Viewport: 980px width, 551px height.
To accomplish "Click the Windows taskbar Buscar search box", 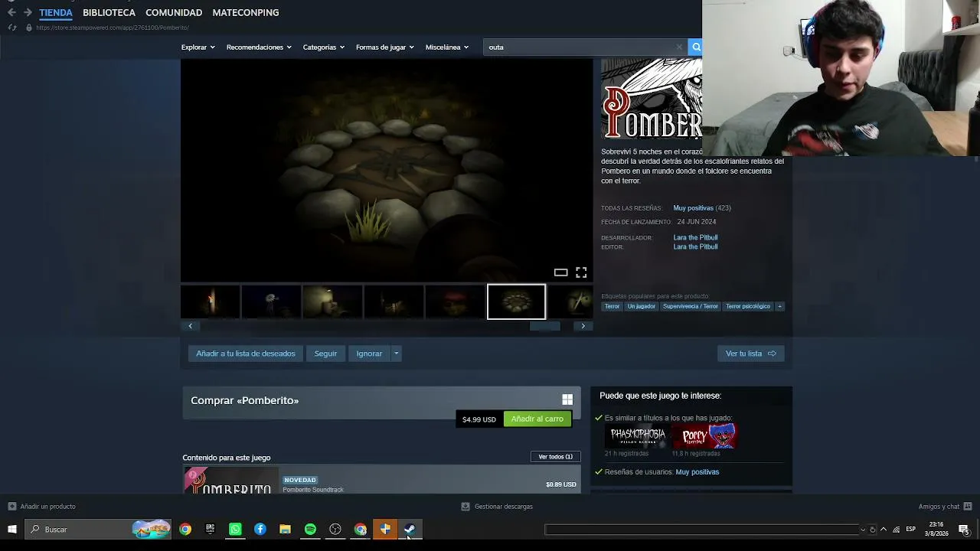I will tap(97, 530).
